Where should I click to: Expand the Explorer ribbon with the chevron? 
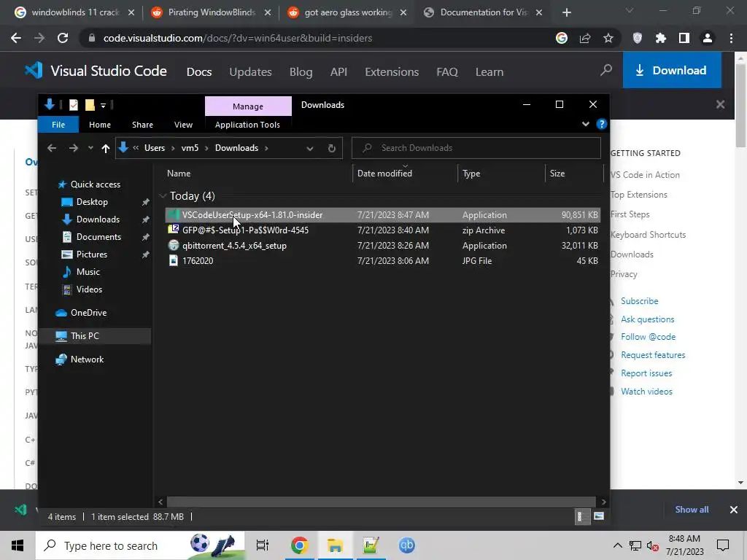[586, 124]
